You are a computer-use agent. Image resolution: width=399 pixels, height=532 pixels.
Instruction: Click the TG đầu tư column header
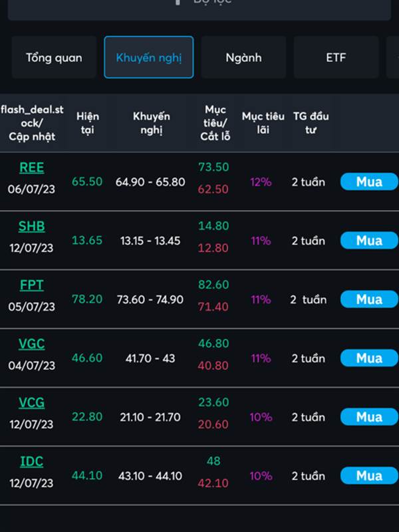311,123
